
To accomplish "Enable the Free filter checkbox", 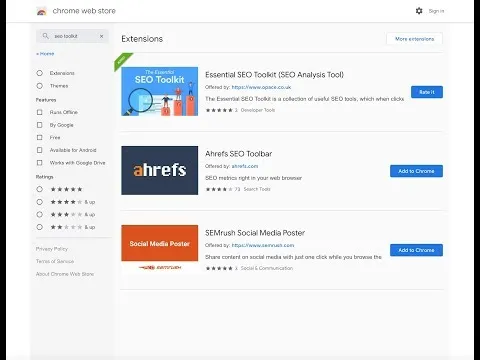I will tap(40, 137).
